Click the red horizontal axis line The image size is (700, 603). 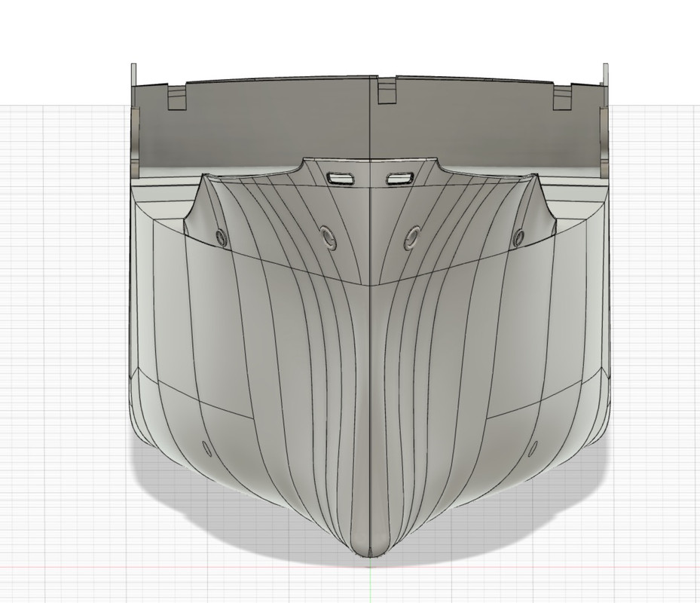[350, 568]
